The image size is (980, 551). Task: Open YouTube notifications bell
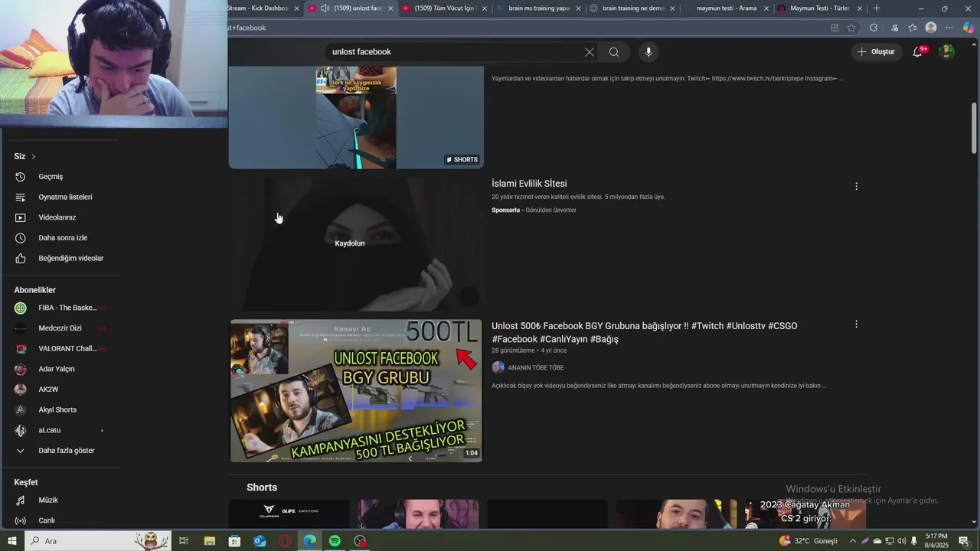click(917, 52)
